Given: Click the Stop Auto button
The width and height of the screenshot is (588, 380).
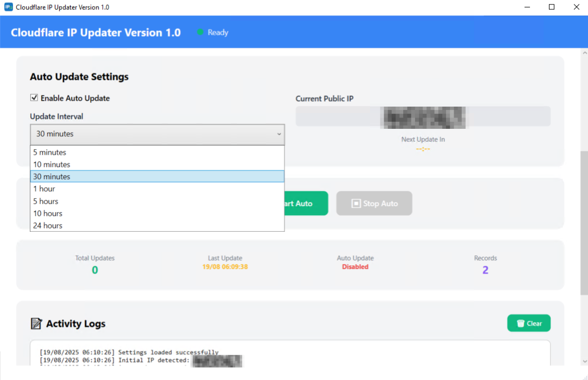Looking at the screenshot, I should tap(374, 204).
